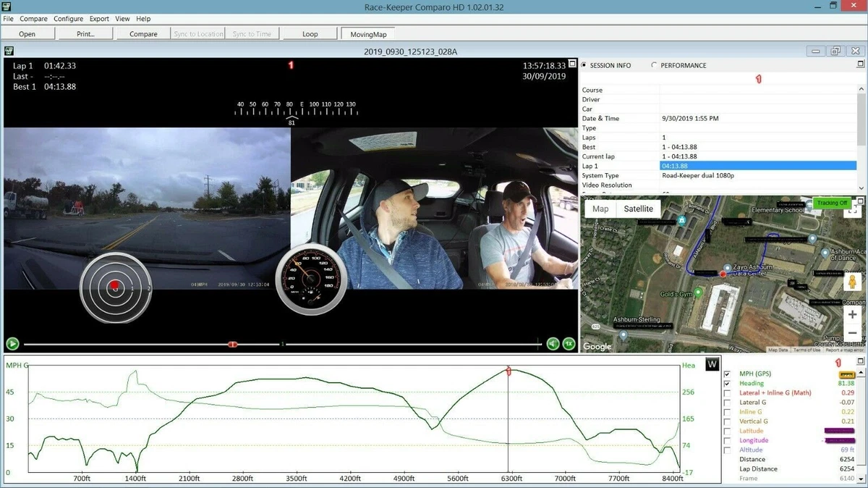Click the Street View pegman icon on the map

click(853, 282)
